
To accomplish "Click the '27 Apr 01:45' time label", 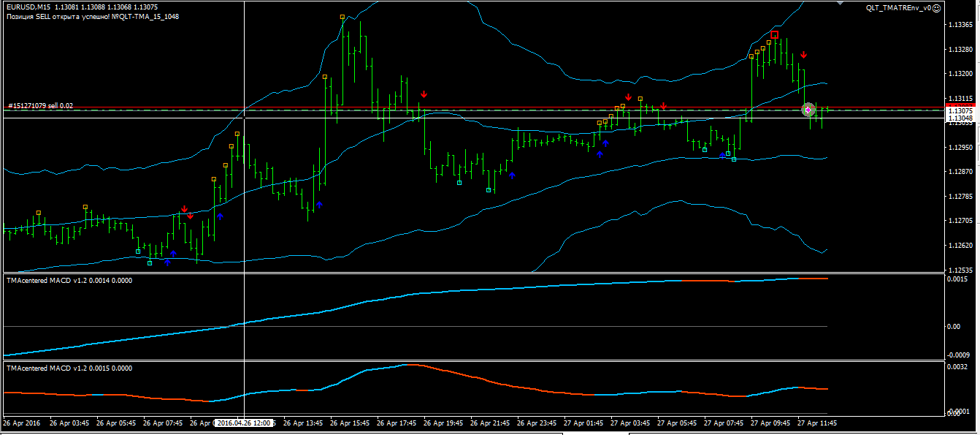I will (583, 423).
